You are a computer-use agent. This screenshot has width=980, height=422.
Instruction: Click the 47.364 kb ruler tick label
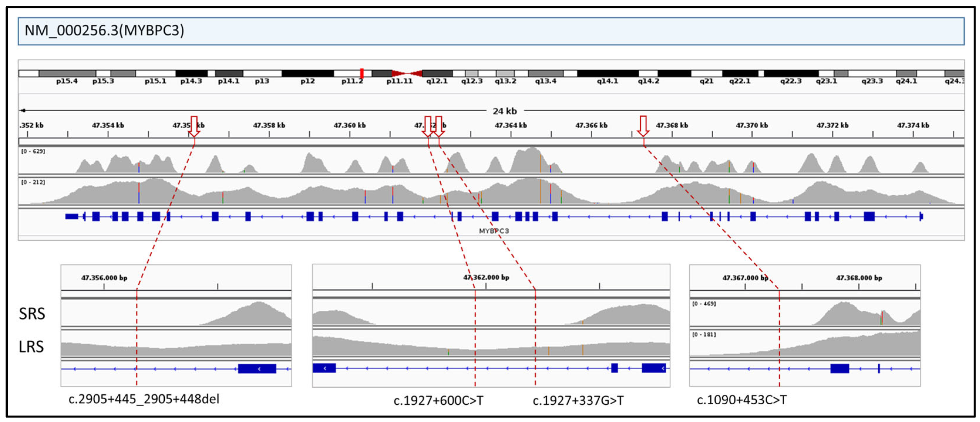510,125
